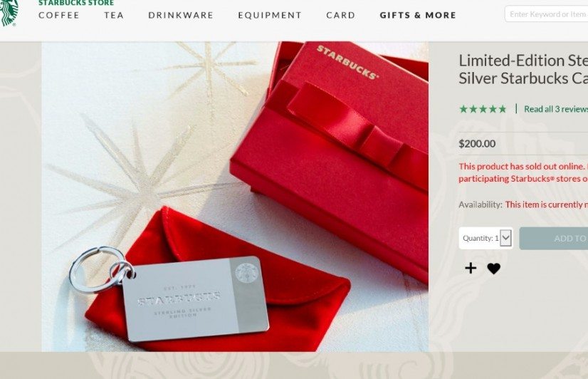This screenshot has height=379, width=588.
Task: Click the plus add-to-list icon
Action: 471,268
